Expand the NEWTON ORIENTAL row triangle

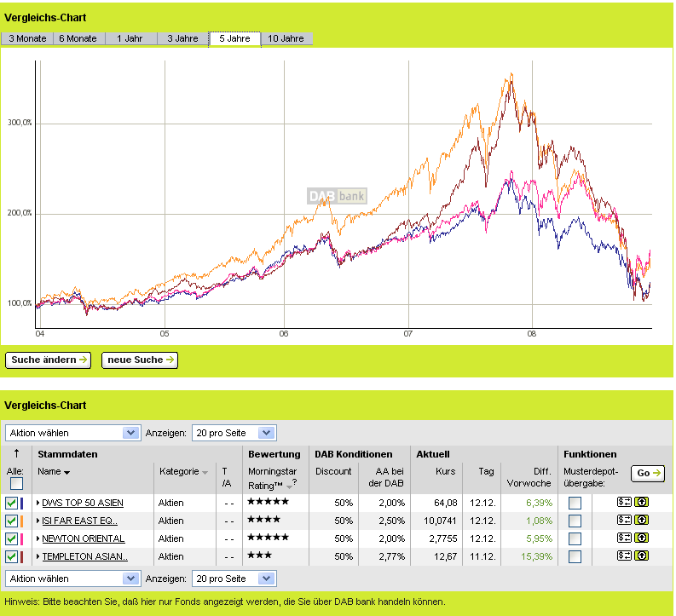coord(38,538)
